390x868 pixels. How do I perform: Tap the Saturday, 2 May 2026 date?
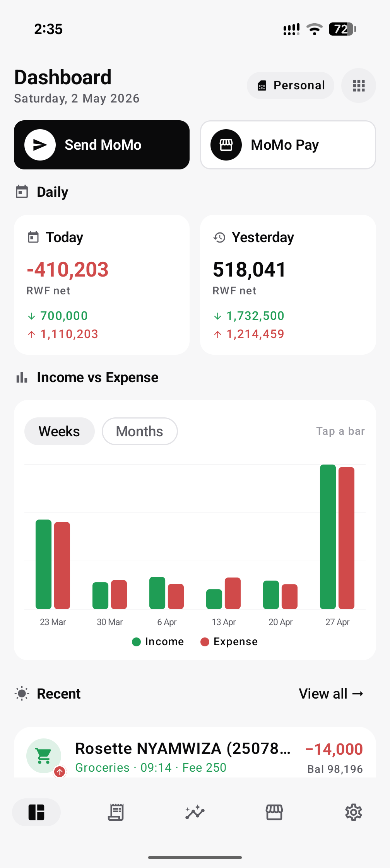click(77, 98)
